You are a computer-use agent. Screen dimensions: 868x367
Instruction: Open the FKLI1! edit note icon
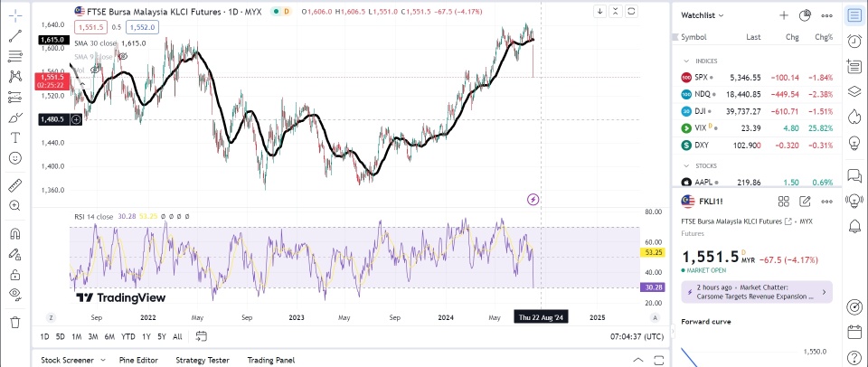805,202
